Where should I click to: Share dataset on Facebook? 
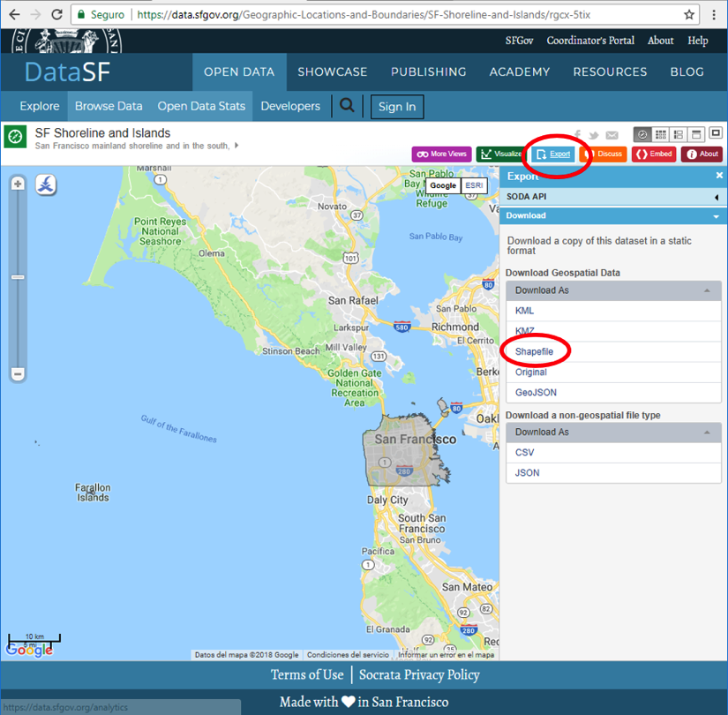[577, 135]
